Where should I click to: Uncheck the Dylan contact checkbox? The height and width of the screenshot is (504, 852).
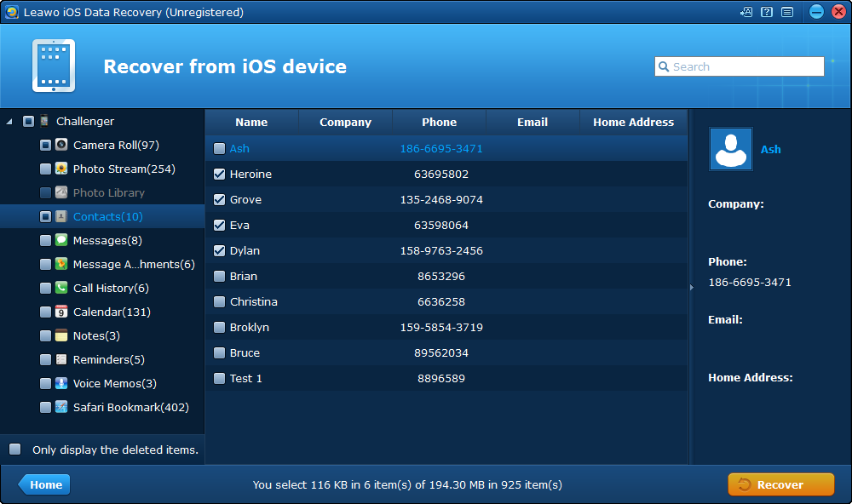[220, 251]
